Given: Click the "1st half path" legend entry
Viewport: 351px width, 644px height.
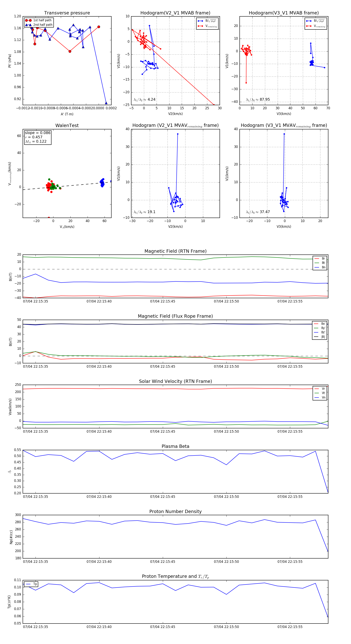Looking at the screenshot, I should [x=39, y=20].
